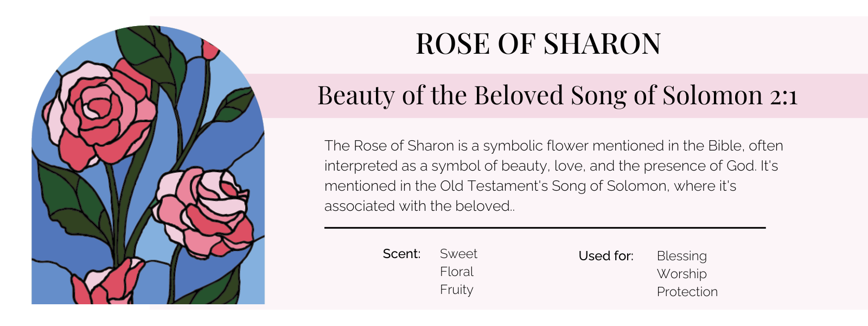Click the middle rose on the right of the artwork
The image size is (868, 326).
(203, 212)
